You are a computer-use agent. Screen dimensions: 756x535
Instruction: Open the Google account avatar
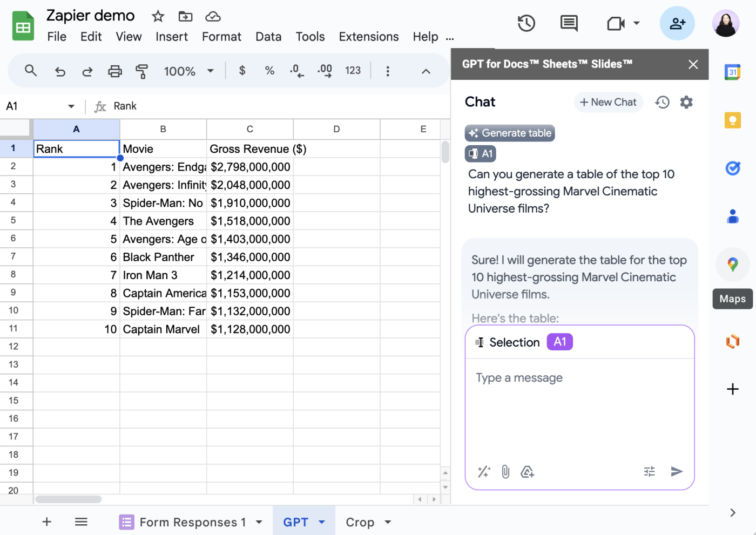click(x=726, y=23)
